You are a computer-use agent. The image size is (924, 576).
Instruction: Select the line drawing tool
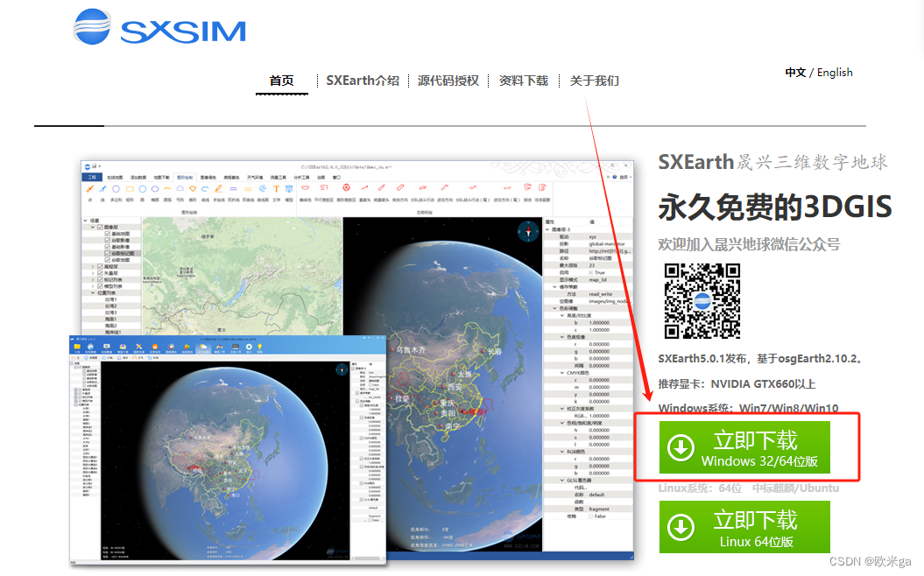click(x=103, y=188)
